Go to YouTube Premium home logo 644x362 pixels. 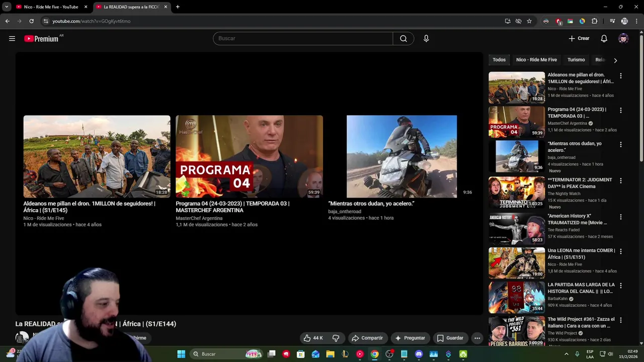click(41, 39)
